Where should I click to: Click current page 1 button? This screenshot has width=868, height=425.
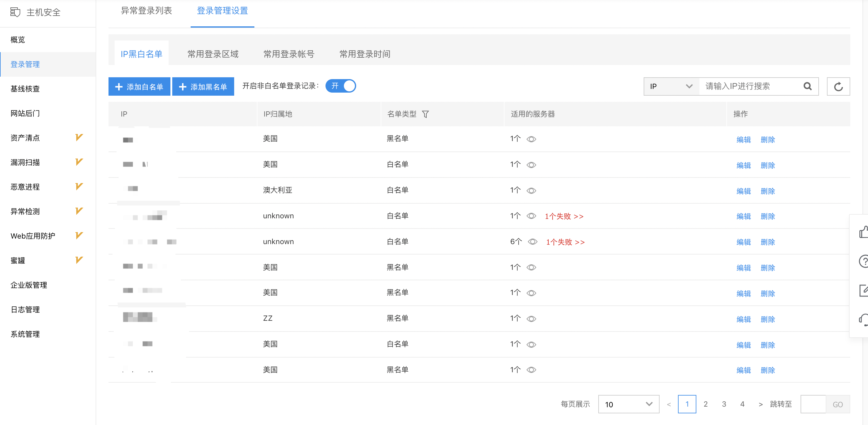pyautogui.click(x=687, y=404)
